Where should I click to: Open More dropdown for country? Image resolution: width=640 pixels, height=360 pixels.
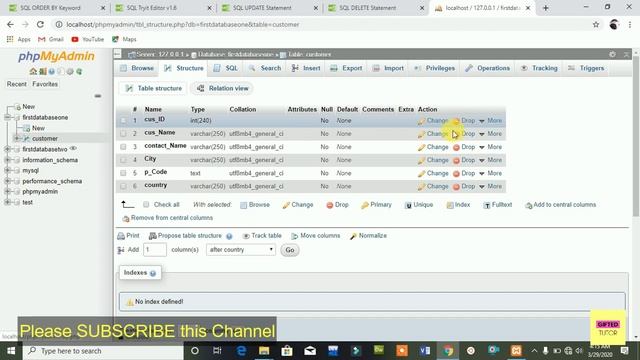point(491,186)
